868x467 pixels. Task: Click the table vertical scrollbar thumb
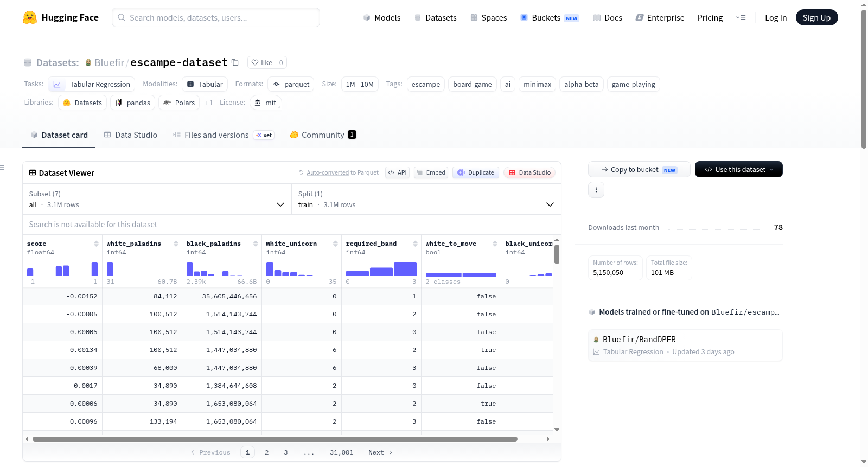[557, 254]
